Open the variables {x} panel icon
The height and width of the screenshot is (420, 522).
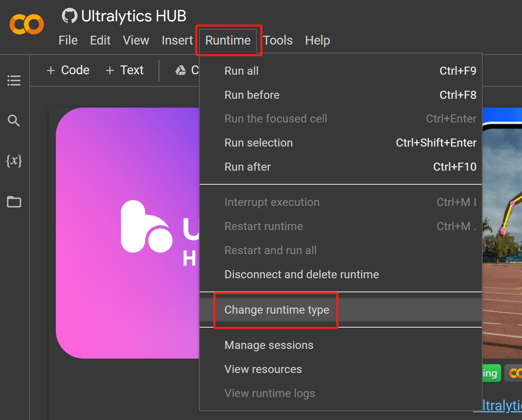(14, 161)
